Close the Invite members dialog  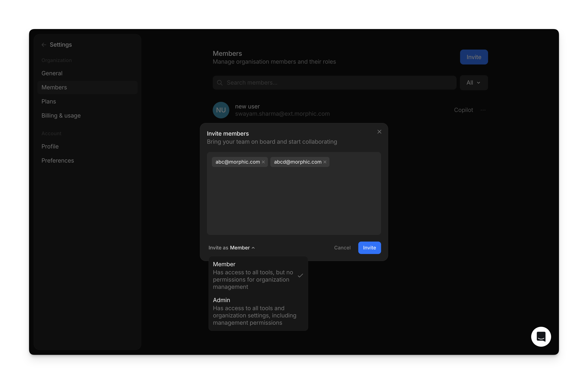click(x=379, y=132)
